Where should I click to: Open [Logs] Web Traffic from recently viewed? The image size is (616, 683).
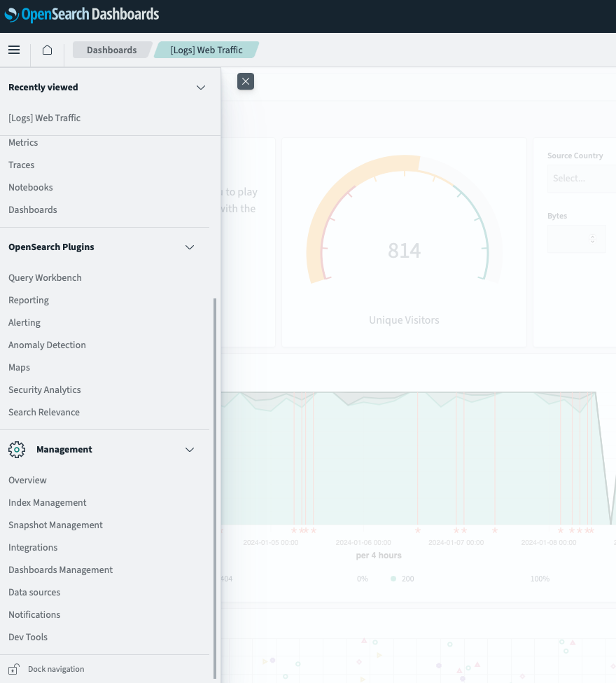pyautogui.click(x=44, y=118)
